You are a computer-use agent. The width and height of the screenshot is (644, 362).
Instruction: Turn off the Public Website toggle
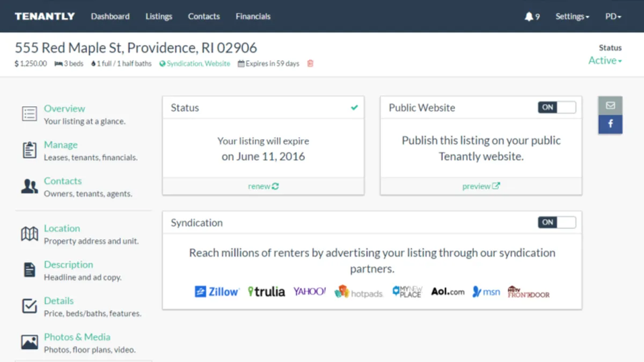[557, 107]
